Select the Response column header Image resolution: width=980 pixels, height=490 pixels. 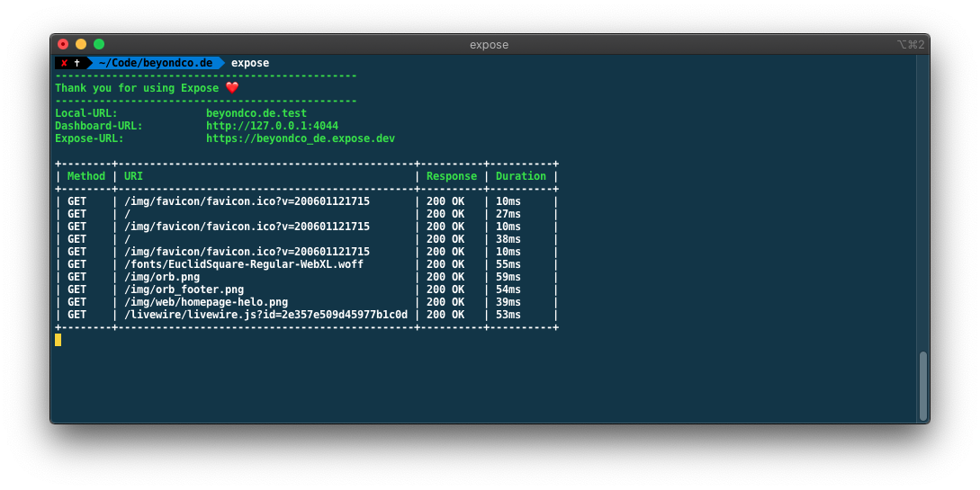[x=452, y=176]
